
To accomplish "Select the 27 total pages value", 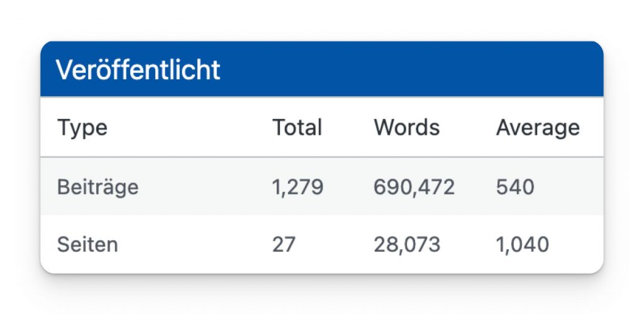I will point(284,244).
